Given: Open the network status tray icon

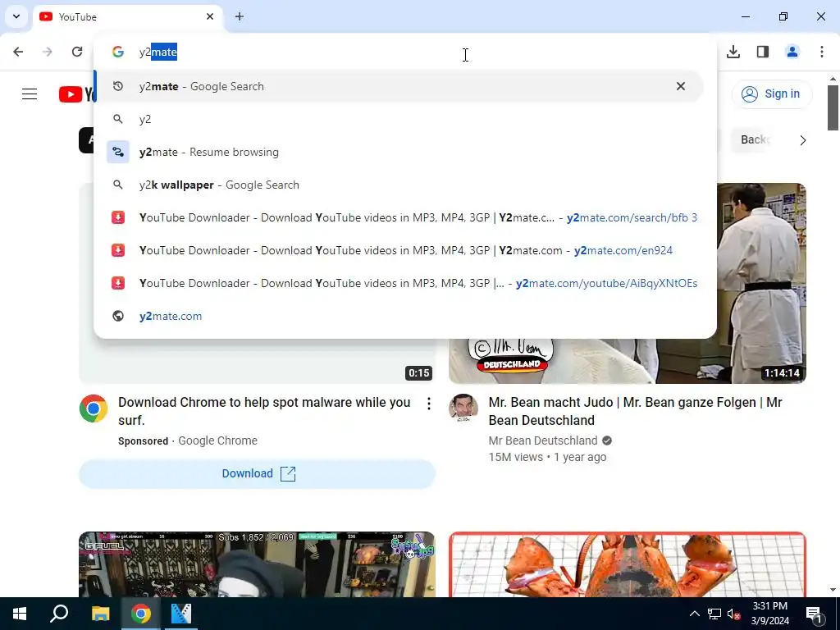Looking at the screenshot, I should [714, 614].
